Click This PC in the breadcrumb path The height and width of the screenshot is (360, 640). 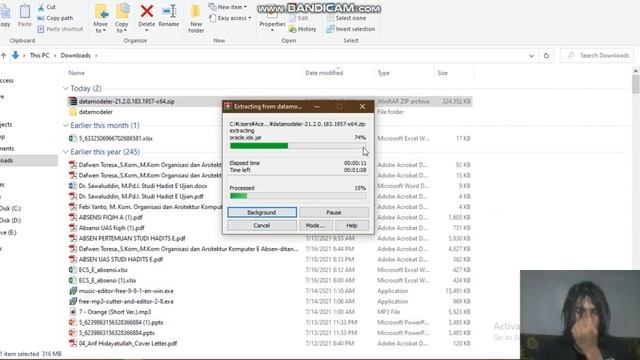click(x=40, y=56)
